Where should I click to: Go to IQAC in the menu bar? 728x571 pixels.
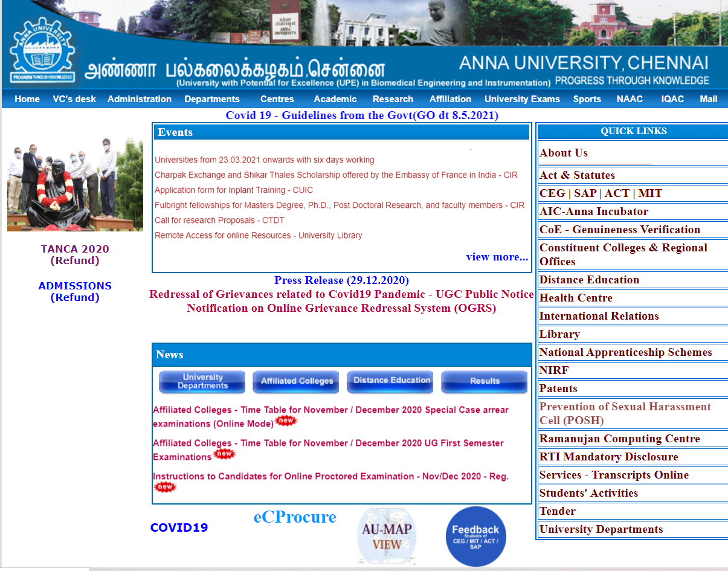point(672,99)
